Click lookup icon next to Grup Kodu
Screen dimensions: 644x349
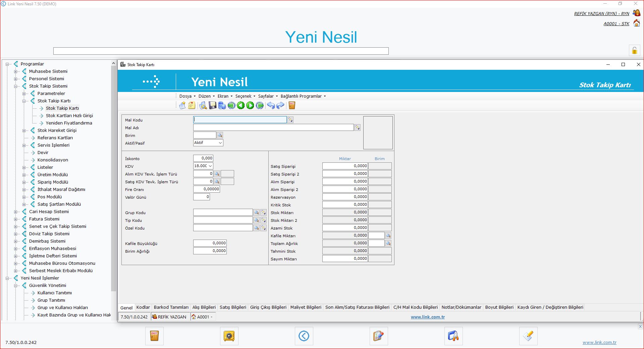(x=256, y=212)
